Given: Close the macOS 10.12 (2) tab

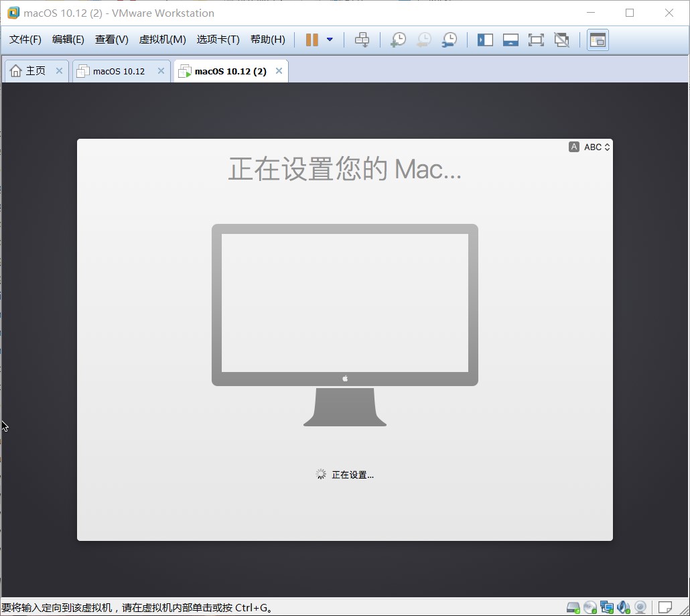Looking at the screenshot, I should 279,71.
